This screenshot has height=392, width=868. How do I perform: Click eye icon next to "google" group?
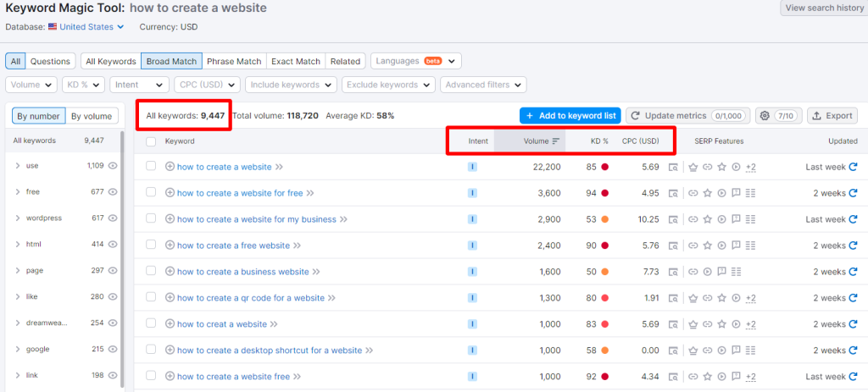(113, 349)
